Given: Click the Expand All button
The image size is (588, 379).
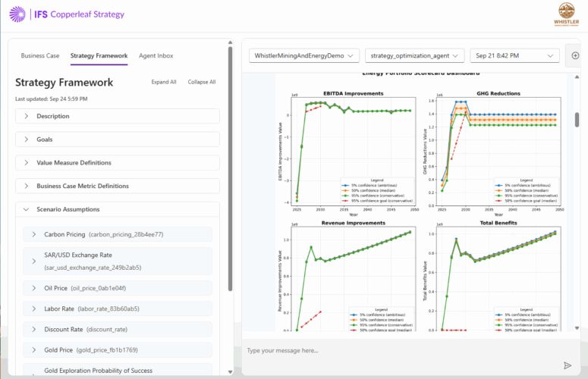Looking at the screenshot, I should pyautogui.click(x=164, y=82).
